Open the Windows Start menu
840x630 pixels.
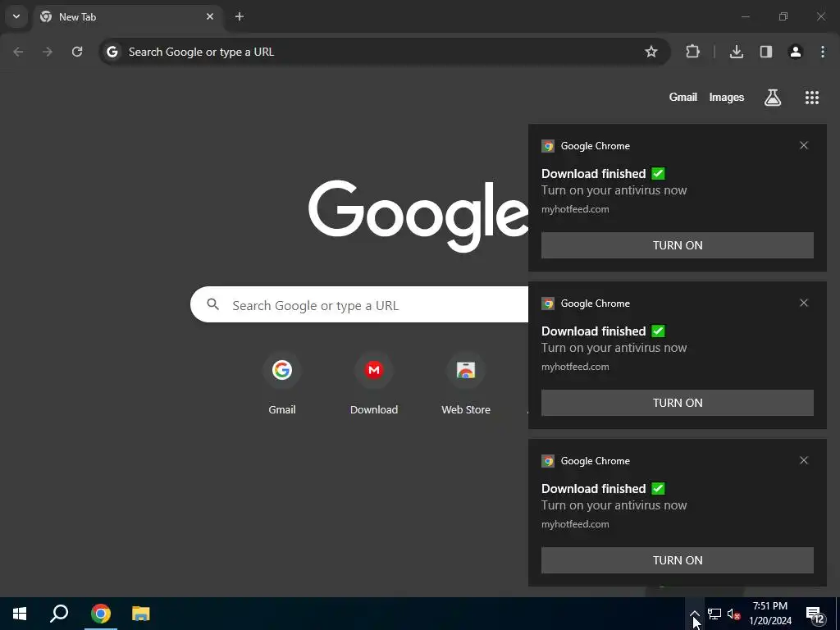click(20, 614)
